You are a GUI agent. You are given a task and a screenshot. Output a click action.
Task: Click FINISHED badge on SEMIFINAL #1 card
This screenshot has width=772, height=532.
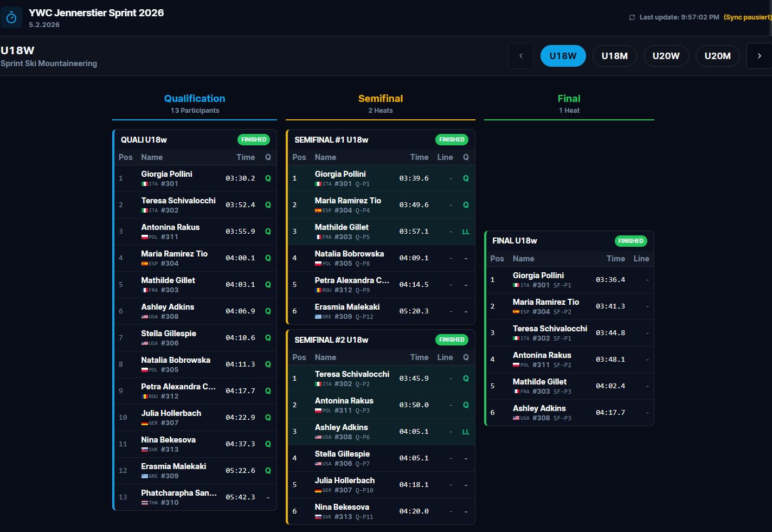[452, 139]
